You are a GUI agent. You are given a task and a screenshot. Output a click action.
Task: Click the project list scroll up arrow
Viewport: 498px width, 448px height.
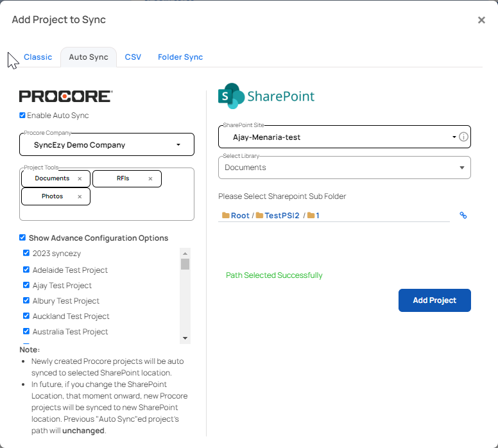[185, 254]
